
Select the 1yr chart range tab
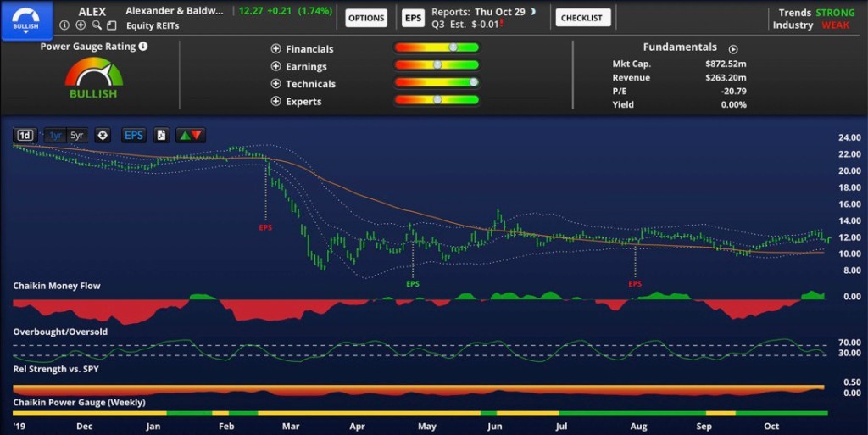pos(55,135)
